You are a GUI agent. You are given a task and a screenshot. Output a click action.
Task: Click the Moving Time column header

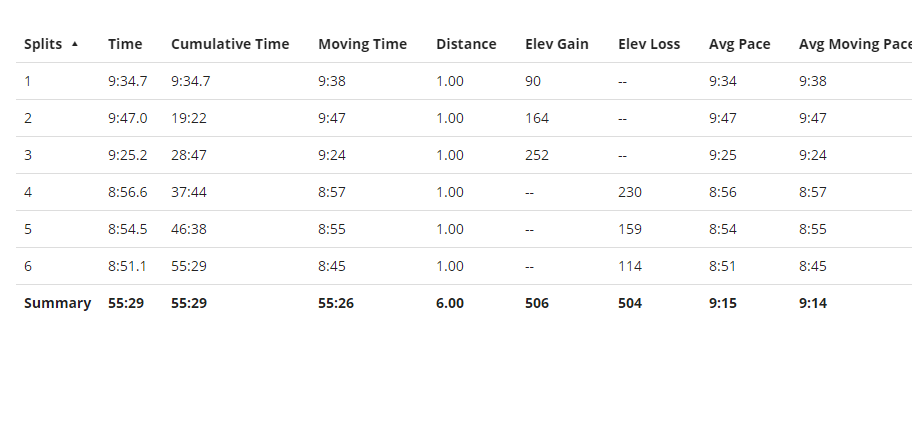(x=362, y=44)
